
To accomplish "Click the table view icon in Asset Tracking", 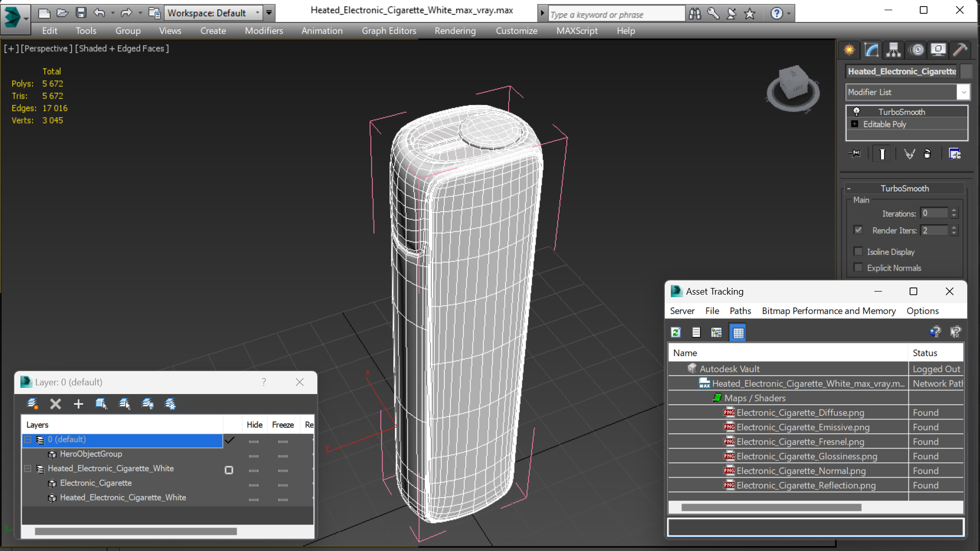I will (x=738, y=333).
